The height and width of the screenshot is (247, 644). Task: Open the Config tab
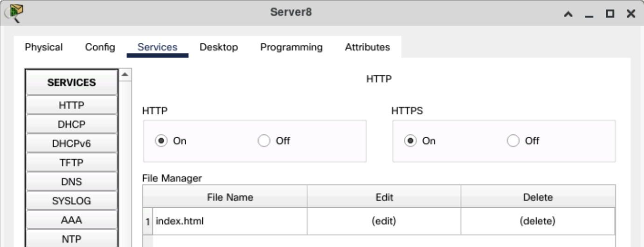click(x=100, y=47)
